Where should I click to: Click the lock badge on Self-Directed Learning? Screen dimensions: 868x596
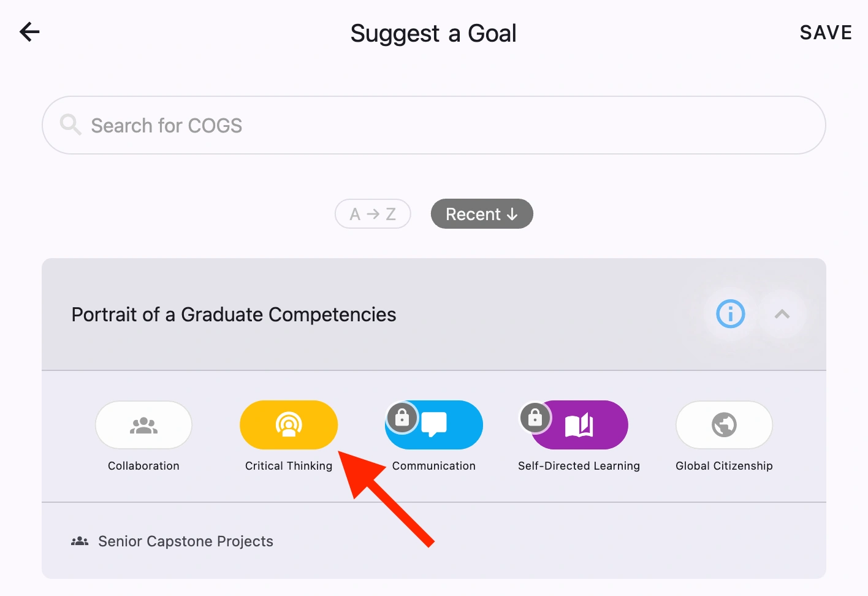[535, 418]
